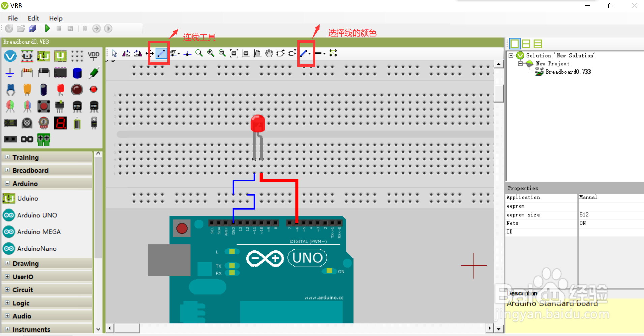Switch to two-row pane layout icon
Screen dimensions: 644x336
click(x=526, y=44)
